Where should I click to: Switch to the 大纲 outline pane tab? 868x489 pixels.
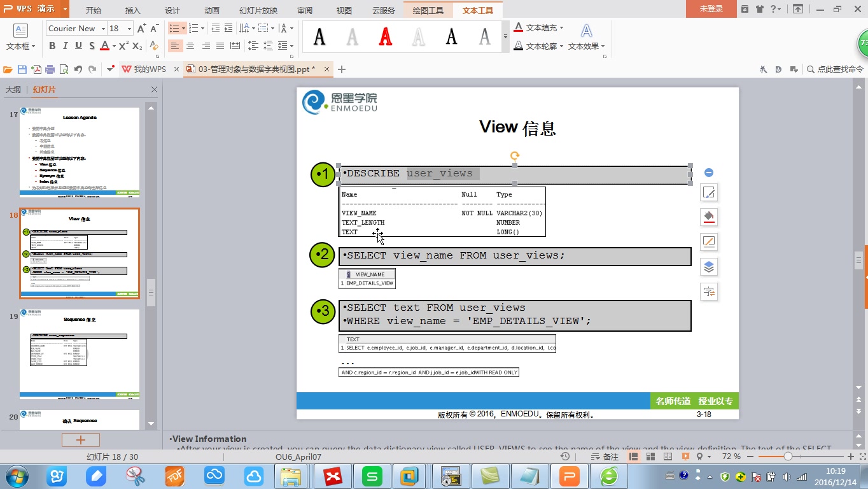point(13,90)
